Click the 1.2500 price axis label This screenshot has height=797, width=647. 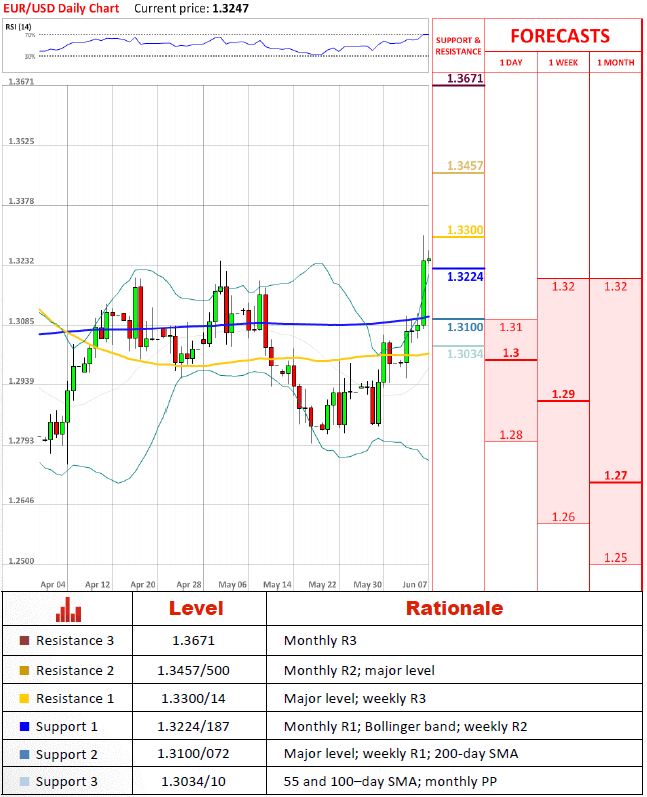tap(21, 561)
